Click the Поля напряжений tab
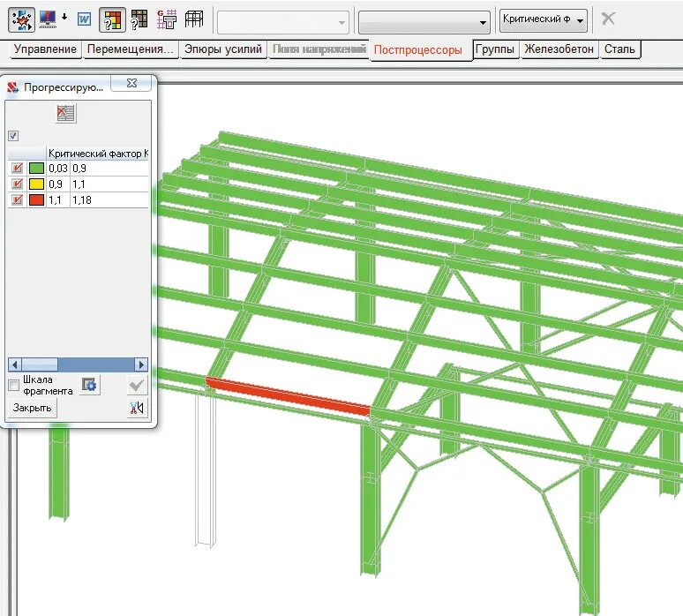Viewport: 683px width, 616px height. (319, 49)
